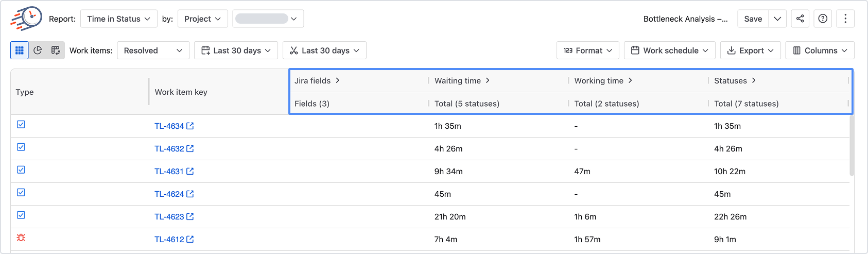Click the Total (5 statuses) subheader
Viewport: 868px width, 254px height.
click(x=467, y=104)
